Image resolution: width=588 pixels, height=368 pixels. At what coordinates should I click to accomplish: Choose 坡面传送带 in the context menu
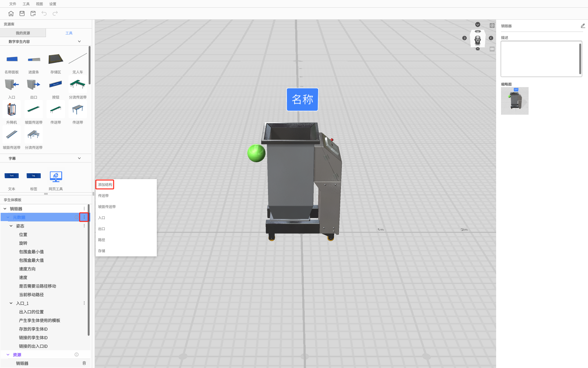(107, 207)
